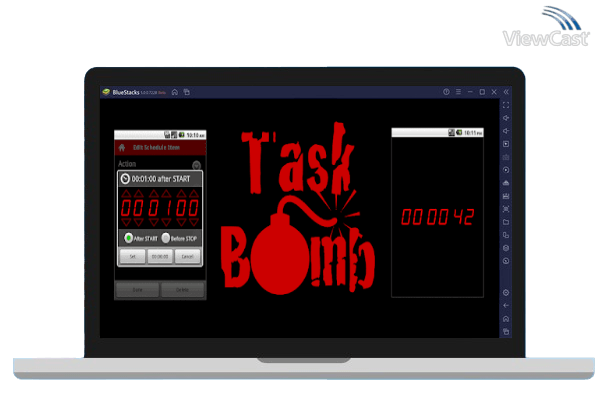Decrease the hours ones digit
Viewport: 602px width, 414px height.
pos(139,222)
